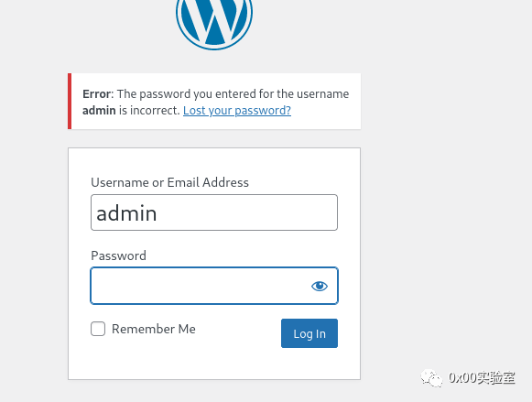Viewport: 532px width, 402px height.
Task: Click the WeChat watermark icon
Action: (431, 378)
